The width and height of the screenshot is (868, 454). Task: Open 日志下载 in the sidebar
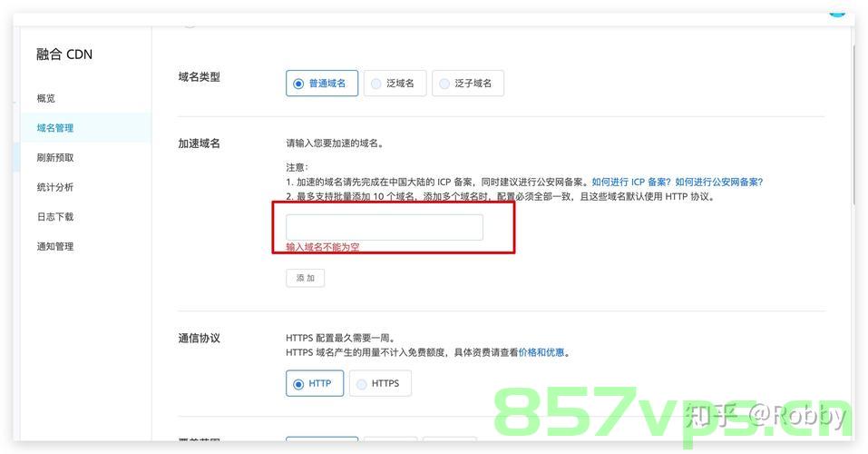tap(54, 217)
